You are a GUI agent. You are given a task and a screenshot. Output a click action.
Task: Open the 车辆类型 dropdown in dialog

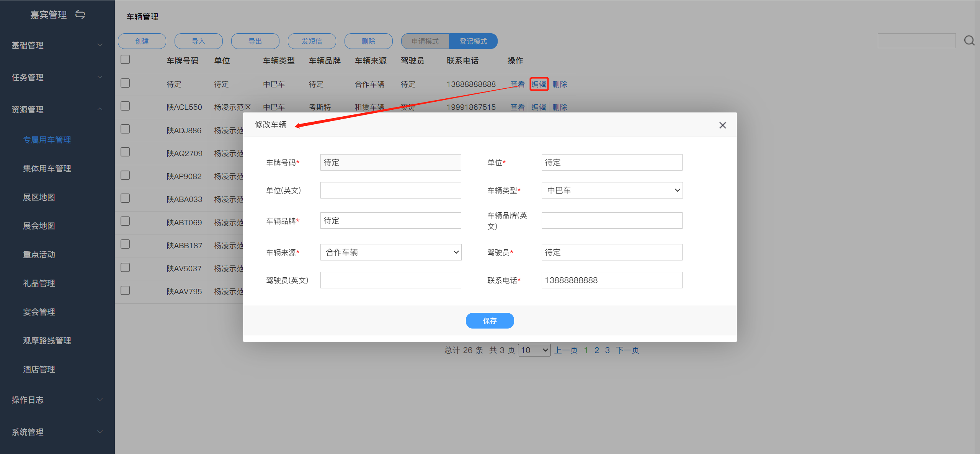(x=612, y=190)
